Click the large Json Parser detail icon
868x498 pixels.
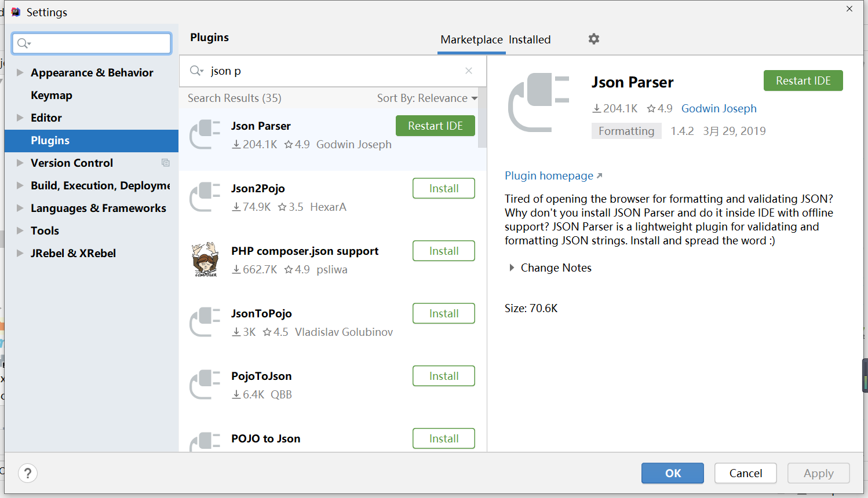tap(539, 102)
